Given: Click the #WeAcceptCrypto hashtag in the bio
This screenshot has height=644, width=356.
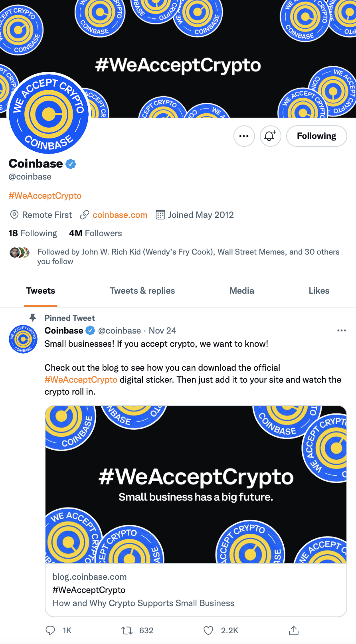Looking at the screenshot, I should 45,196.
